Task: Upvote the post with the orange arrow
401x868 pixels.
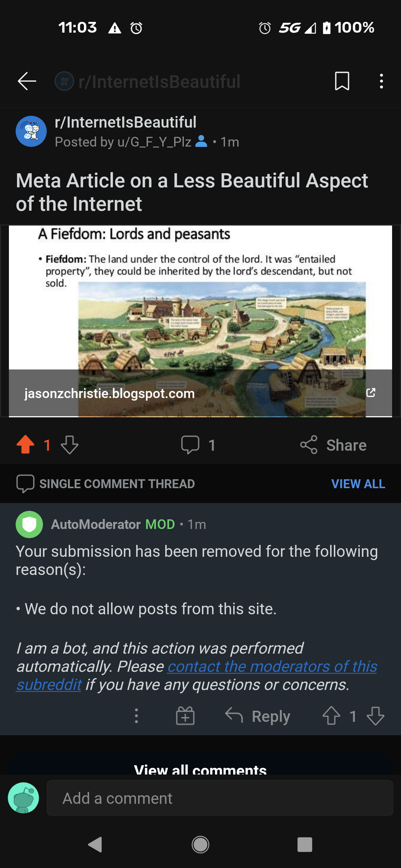Action: pos(26,444)
